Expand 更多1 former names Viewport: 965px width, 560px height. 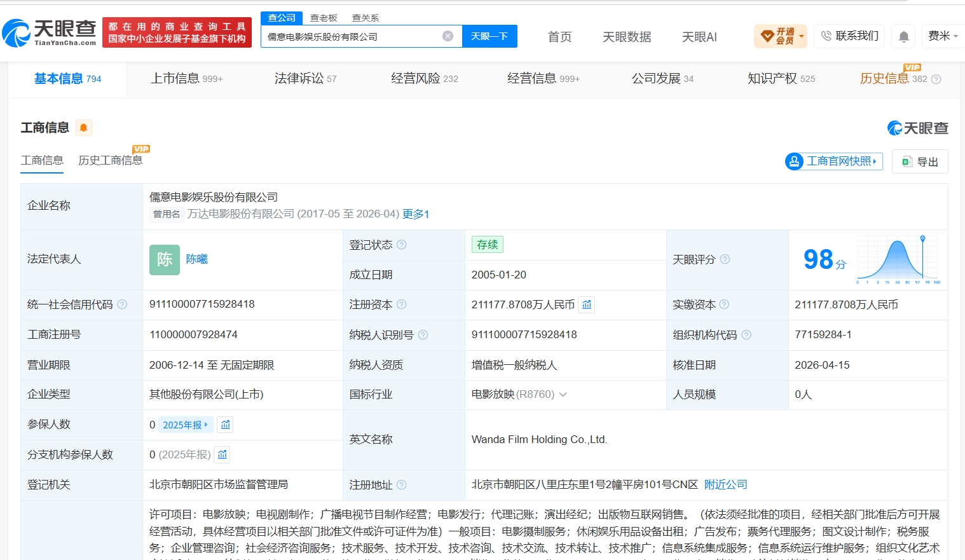(416, 214)
